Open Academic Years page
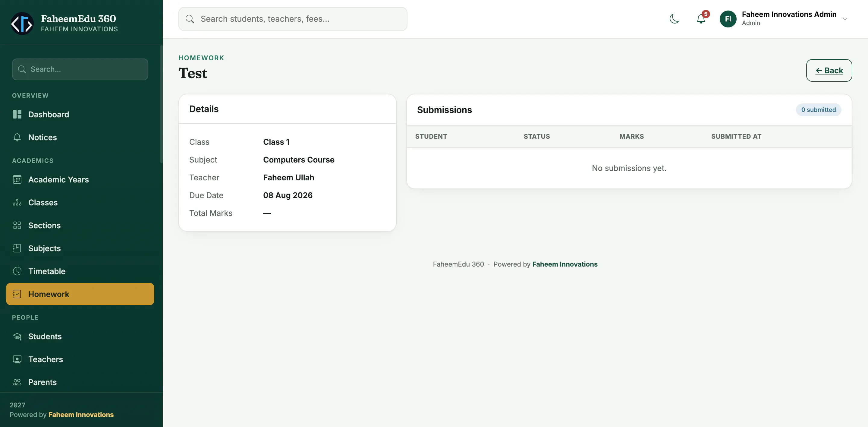 coord(80,180)
